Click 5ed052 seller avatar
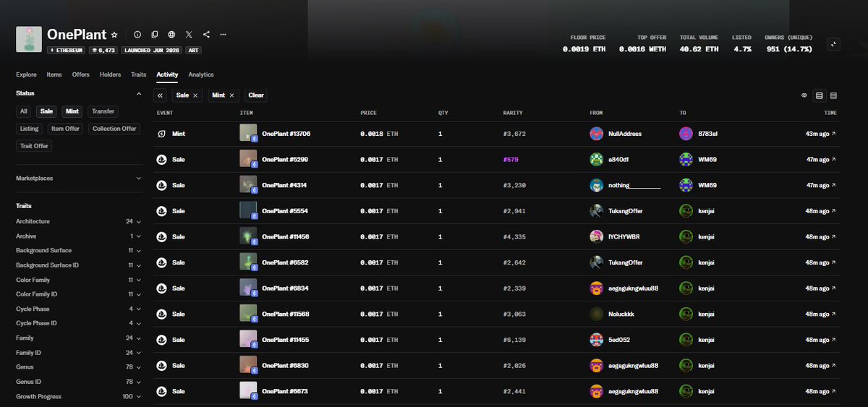 tap(597, 340)
